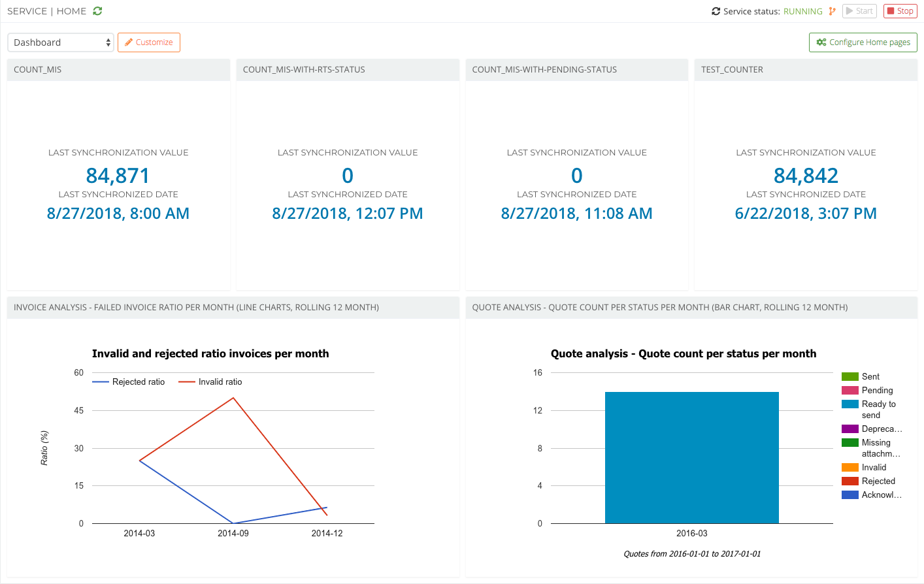The width and height of the screenshot is (924, 584).
Task: Click Customize to edit the dashboard
Action: click(148, 42)
